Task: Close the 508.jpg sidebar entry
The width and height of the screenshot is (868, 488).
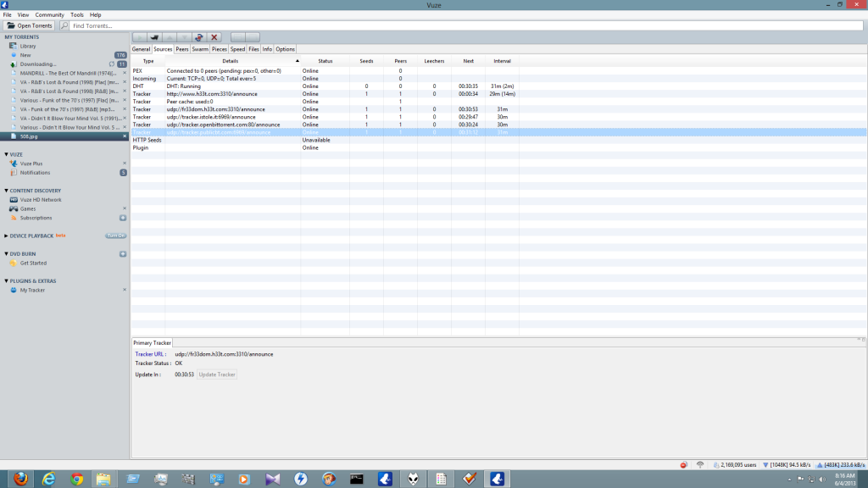Action: 125,136
